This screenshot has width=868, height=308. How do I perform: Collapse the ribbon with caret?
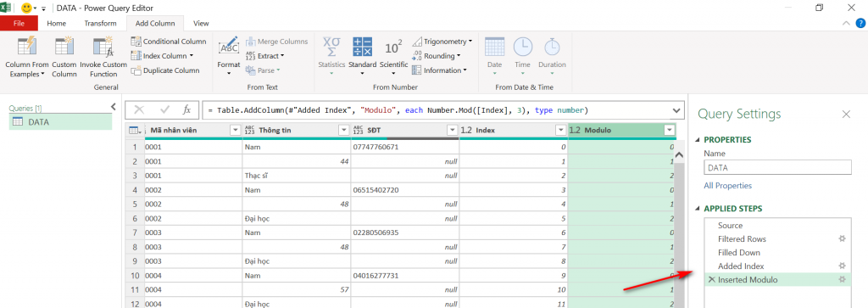click(x=846, y=23)
